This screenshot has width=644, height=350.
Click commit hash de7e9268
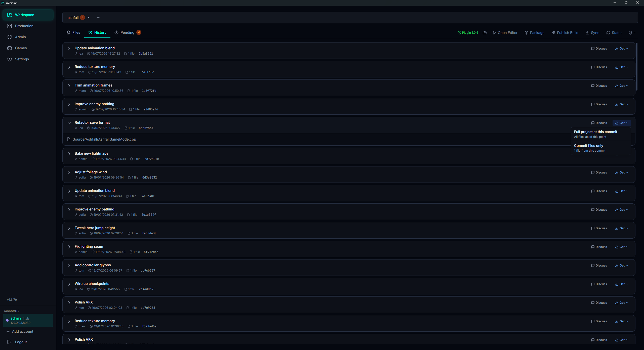point(148,308)
